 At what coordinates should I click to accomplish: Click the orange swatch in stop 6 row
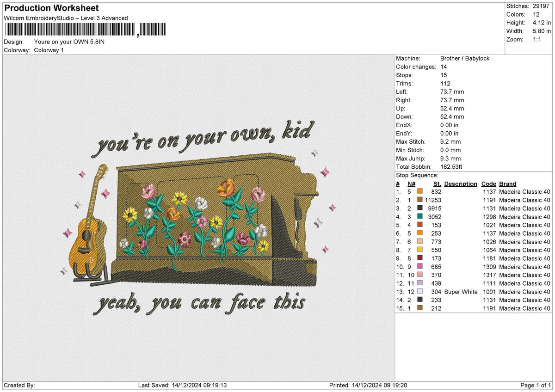tap(420, 233)
